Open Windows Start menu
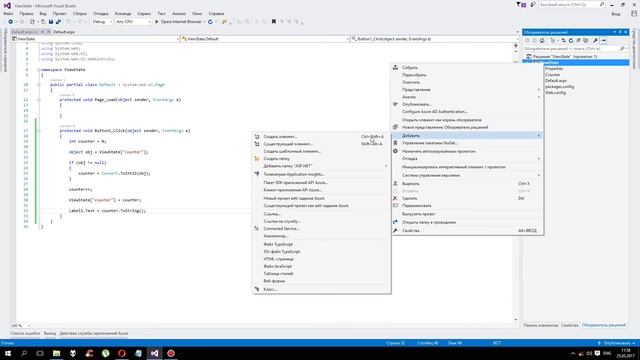 coord(8,353)
